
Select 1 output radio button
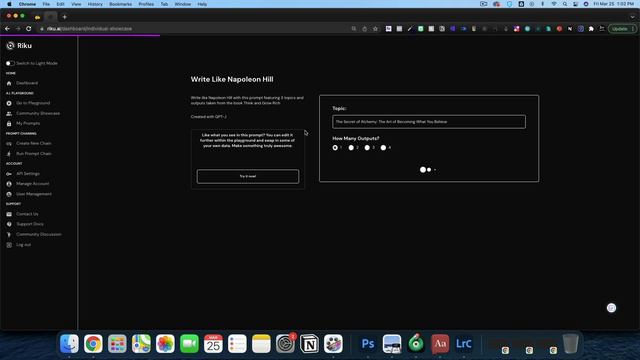click(335, 148)
